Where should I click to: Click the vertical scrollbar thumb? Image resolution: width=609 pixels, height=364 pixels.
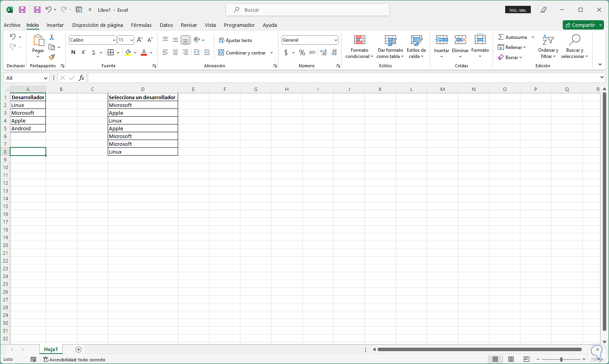point(604,211)
